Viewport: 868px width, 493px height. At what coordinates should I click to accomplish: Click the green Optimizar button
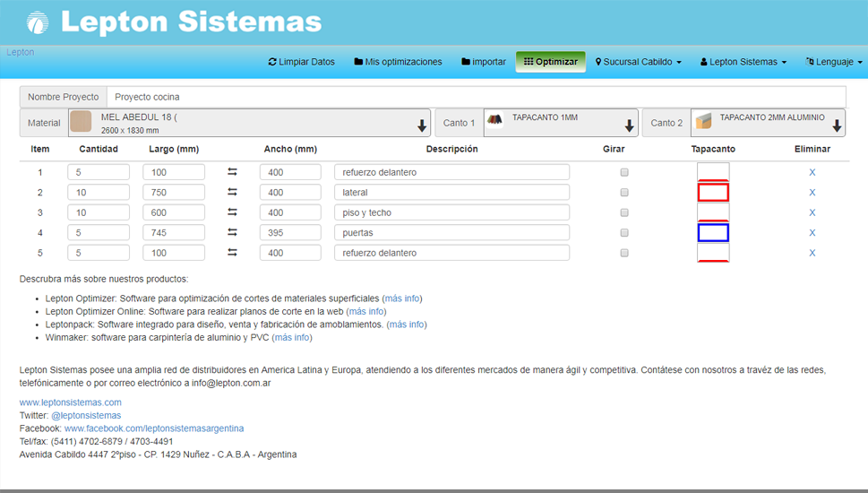point(551,62)
